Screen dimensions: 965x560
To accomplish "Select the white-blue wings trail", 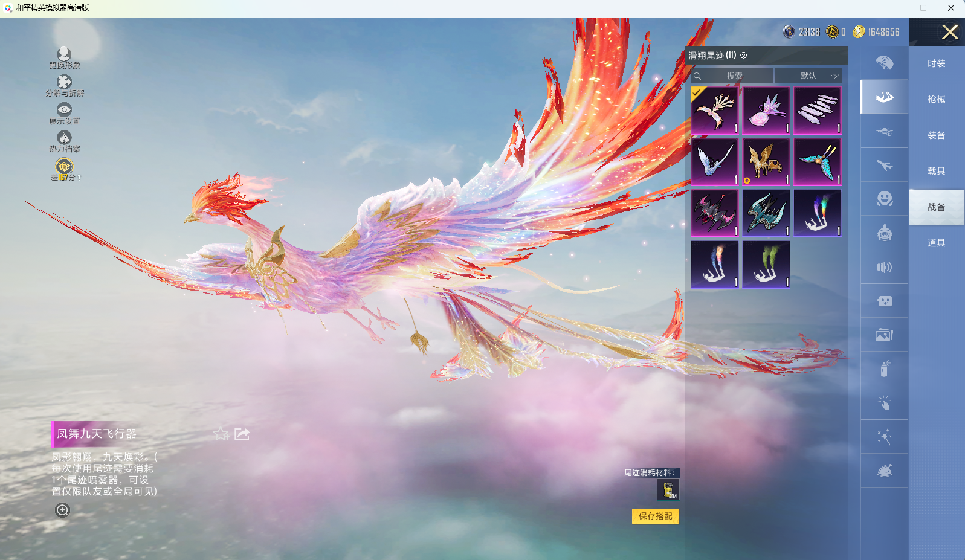I will click(x=715, y=162).
